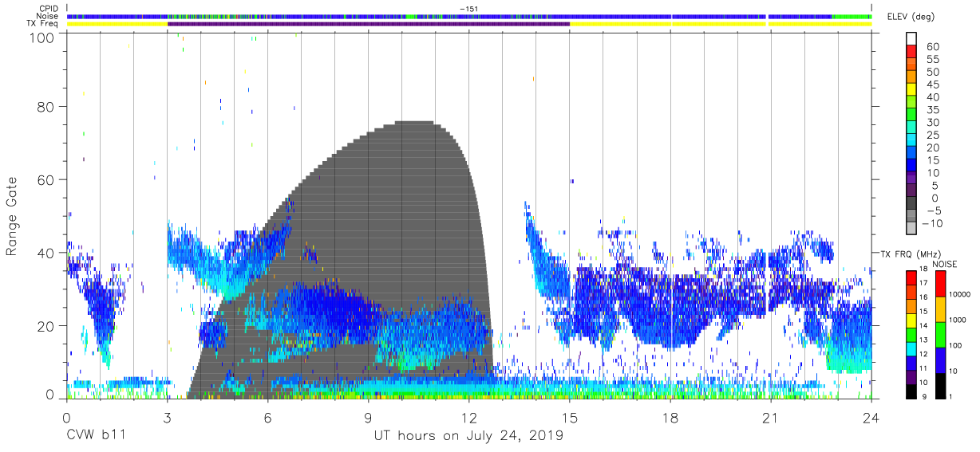Click the CVW b11 radar label
Image resolution: width=980 pixels, height=452 pixels.
coord(95,436)
